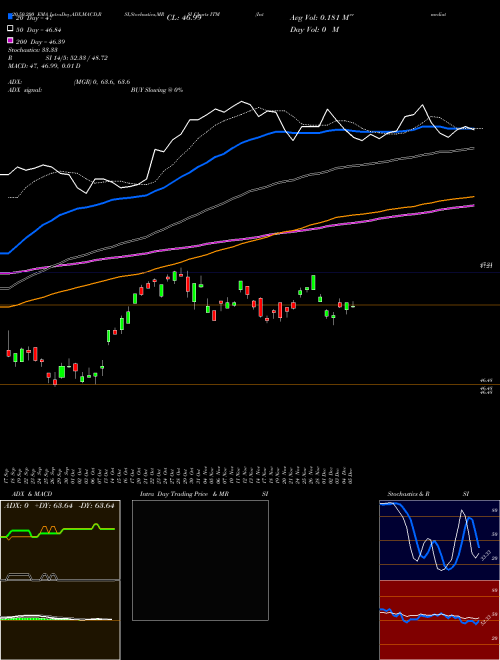Click the 'MACD: 47, 46.99, 0.01 D' line

[x=44, y=66]
